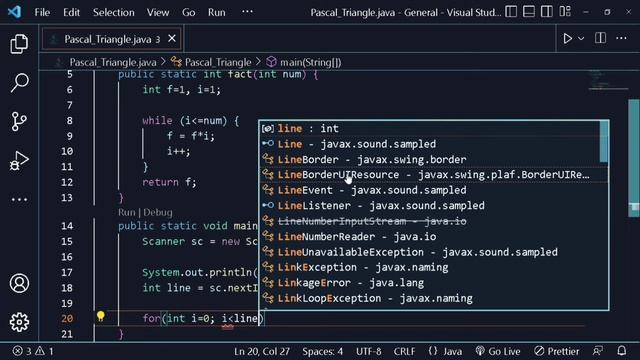Run the Java file with play button
The width and height of the screenshot is (640, 360).
567,38
